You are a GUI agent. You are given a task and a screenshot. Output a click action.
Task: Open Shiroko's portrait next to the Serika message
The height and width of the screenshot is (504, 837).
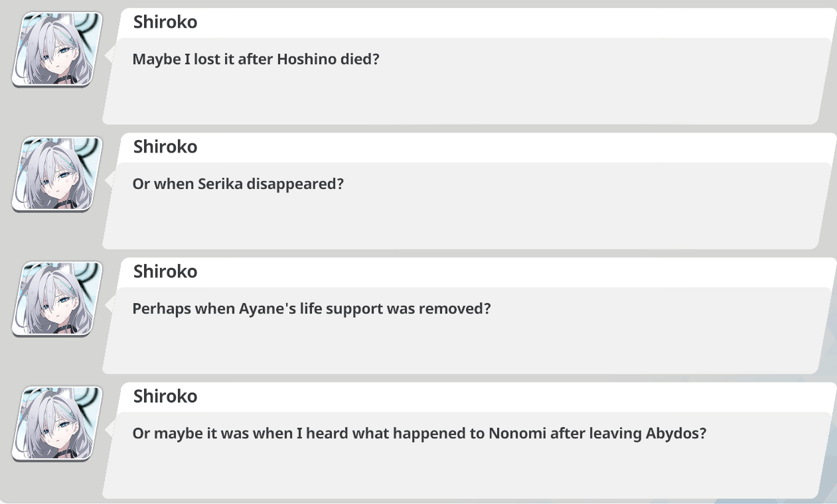pyautogui.click(x=57, y=174)
